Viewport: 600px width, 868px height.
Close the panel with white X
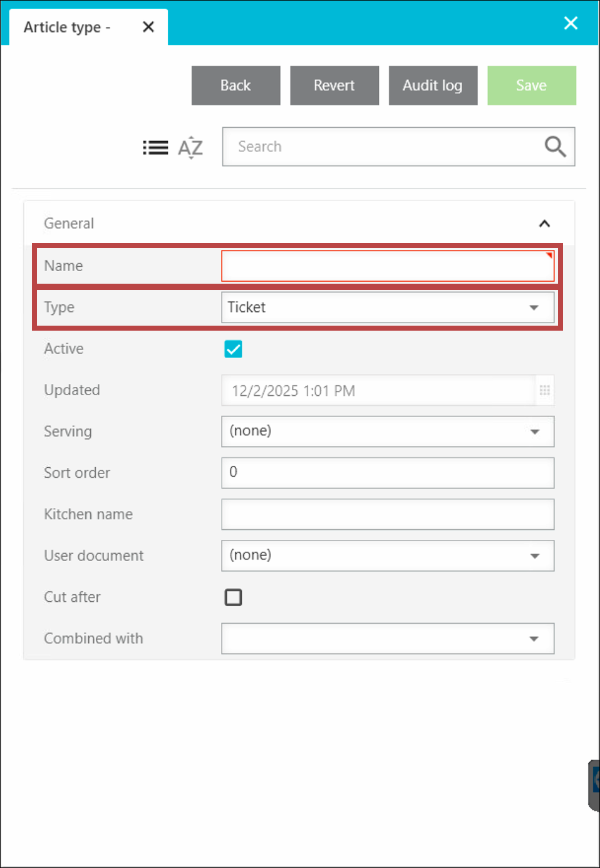tap(571, 23)
